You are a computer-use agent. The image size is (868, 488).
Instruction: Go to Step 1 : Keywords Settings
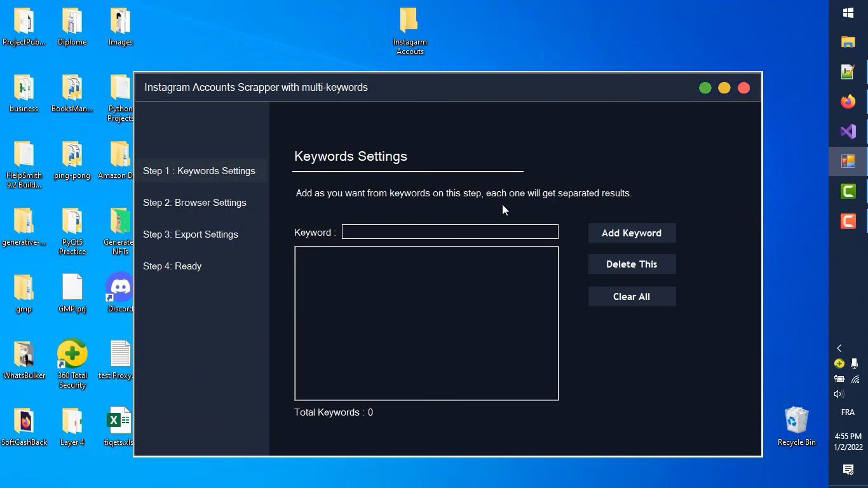tap(199, 171)
